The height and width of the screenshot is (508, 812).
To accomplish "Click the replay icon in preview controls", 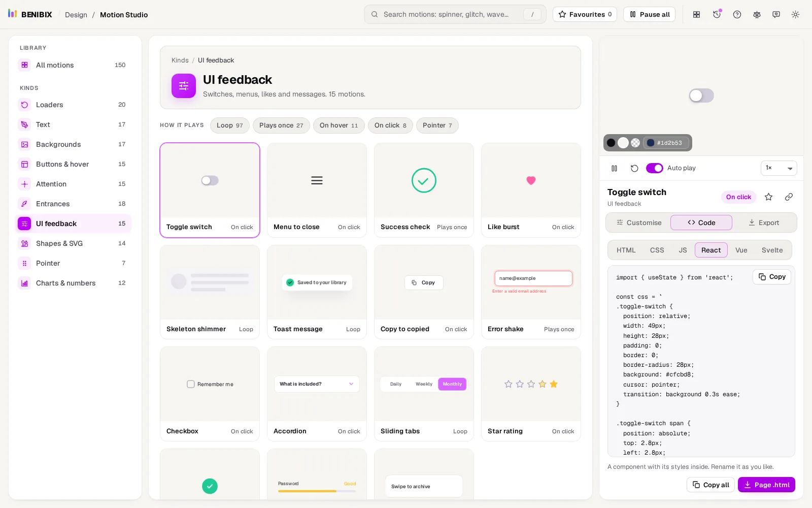I will pos(634,168).
